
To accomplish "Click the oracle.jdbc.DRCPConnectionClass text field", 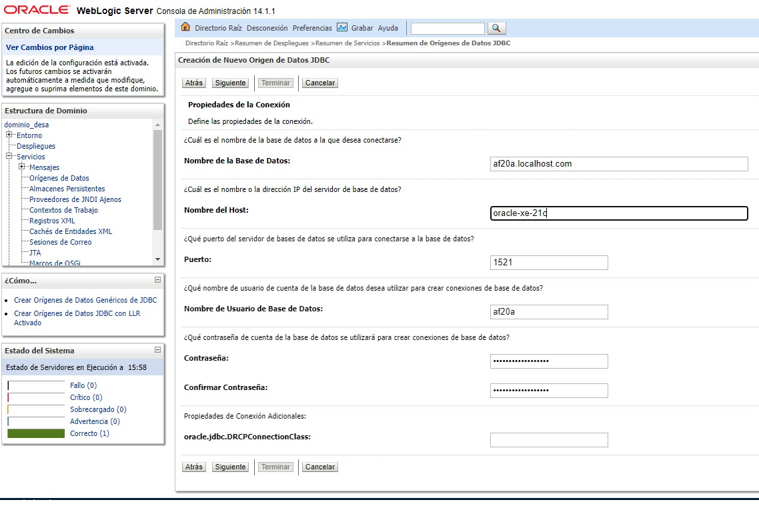I will point(549,440).
